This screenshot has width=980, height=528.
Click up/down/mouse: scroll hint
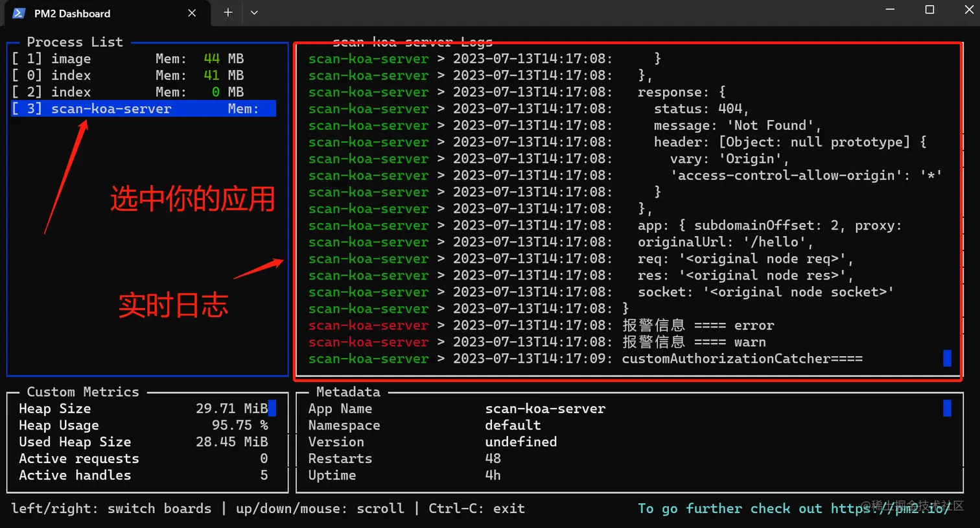tap(320, 509)
